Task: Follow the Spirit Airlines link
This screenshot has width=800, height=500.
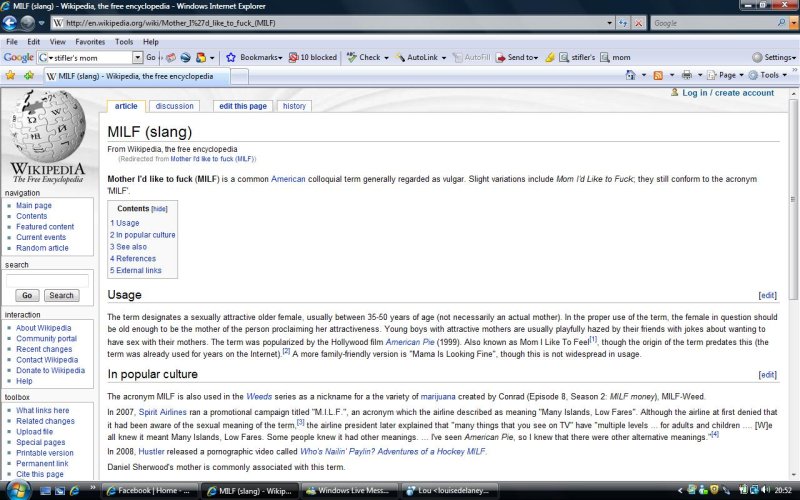Action: 160,411
